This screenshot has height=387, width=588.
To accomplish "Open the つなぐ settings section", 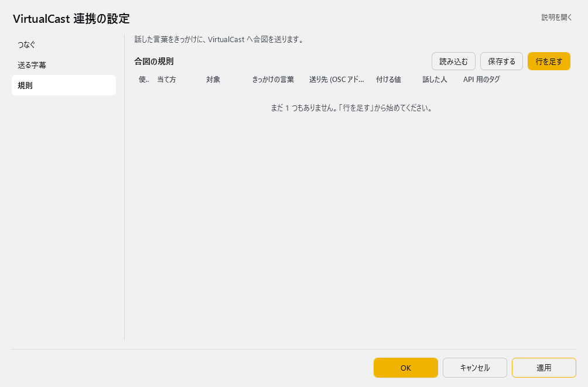I will pos(64,44).
